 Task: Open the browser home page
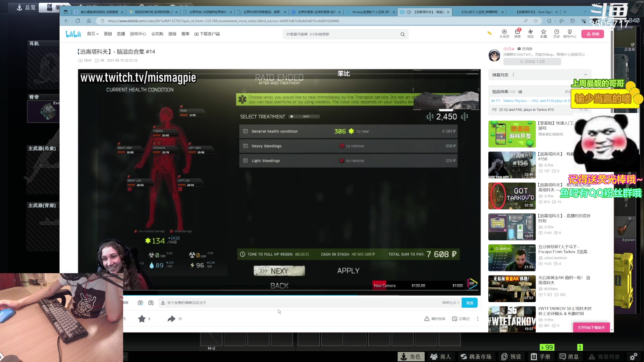pos(89,21)
